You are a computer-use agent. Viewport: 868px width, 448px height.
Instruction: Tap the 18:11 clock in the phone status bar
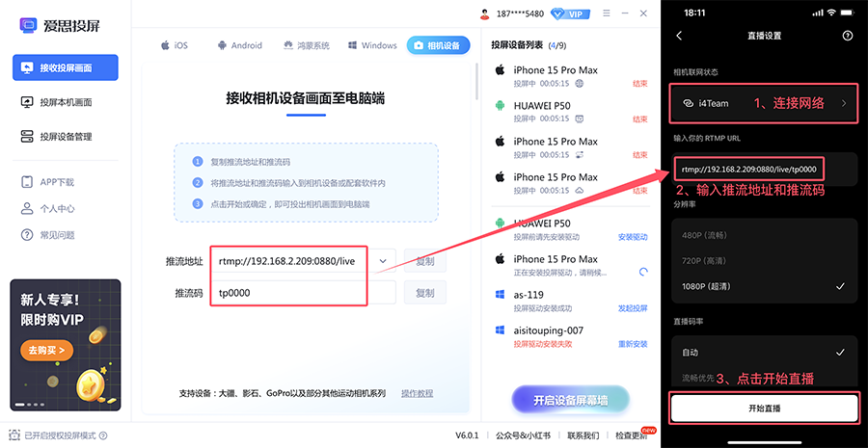(x=694, y=13)
